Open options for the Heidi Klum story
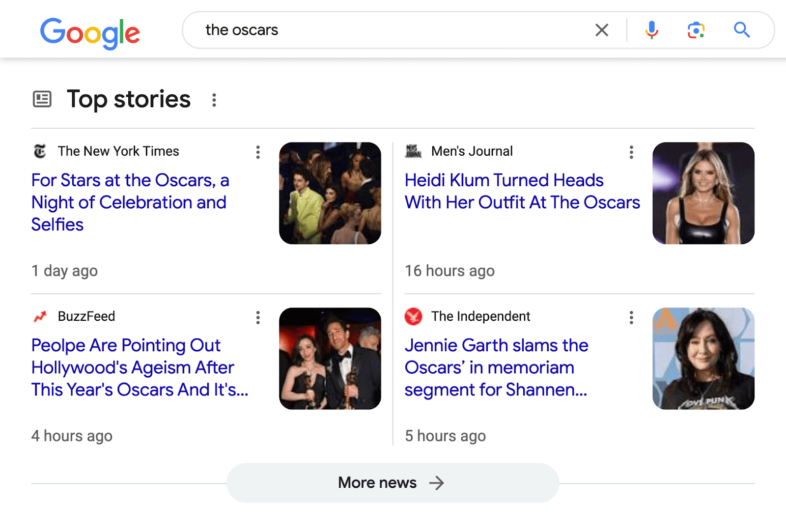 click(x=631, y=152)
